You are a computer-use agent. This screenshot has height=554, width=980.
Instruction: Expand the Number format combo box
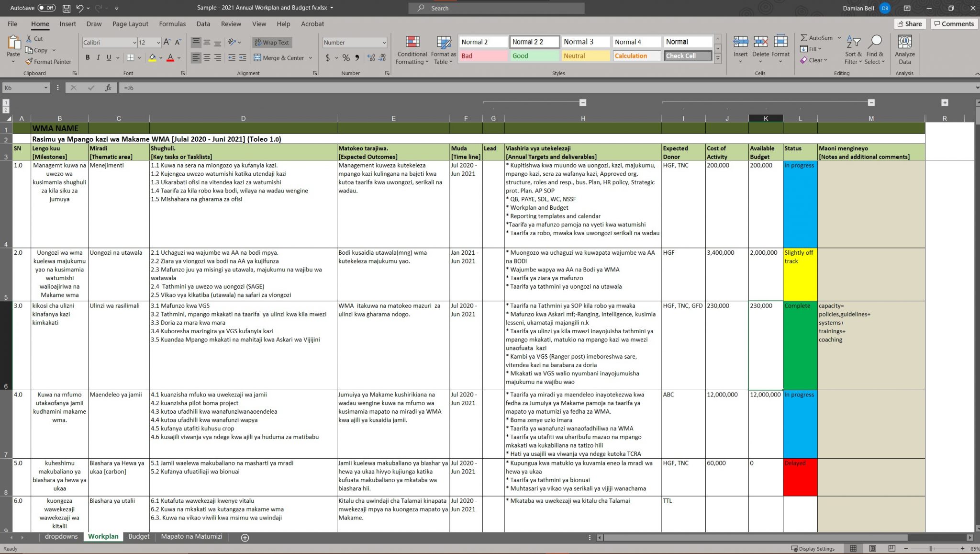[x=384, y=43]
